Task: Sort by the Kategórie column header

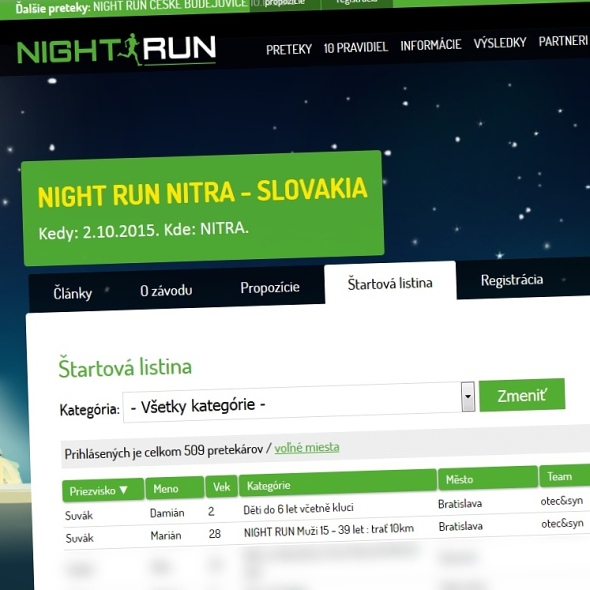Action: [338, 483]
